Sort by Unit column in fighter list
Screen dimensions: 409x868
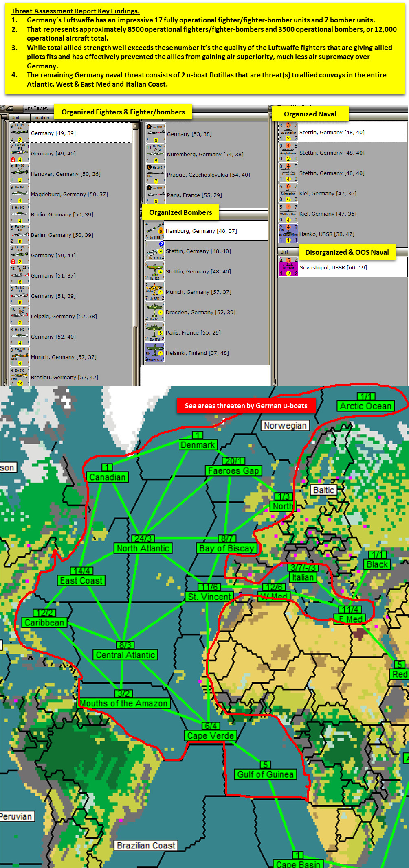point(19,118)
